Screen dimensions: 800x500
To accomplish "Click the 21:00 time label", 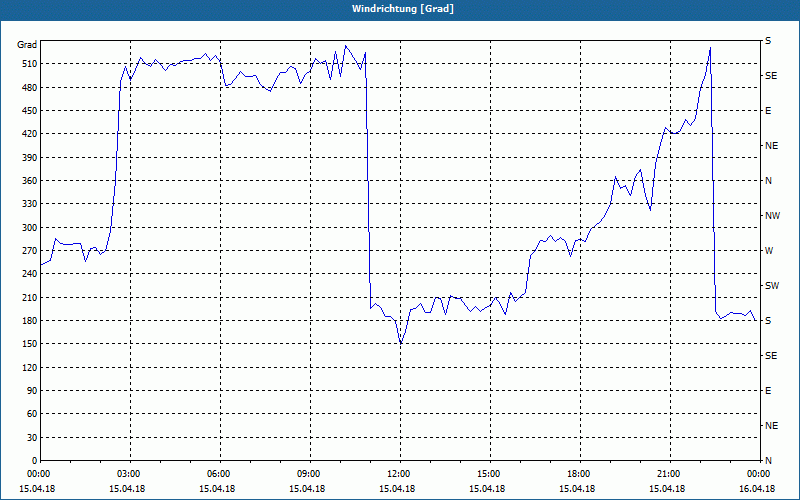I will 667,474.
